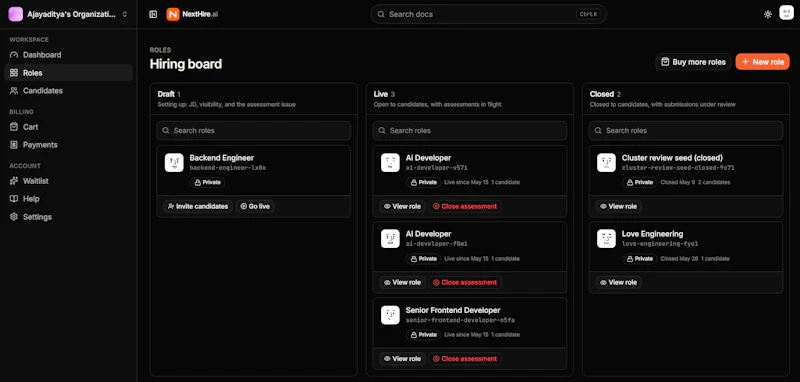Close assessment for ai-developer-v57i
This screenshot has height=382, width=800.
(465, 207)
